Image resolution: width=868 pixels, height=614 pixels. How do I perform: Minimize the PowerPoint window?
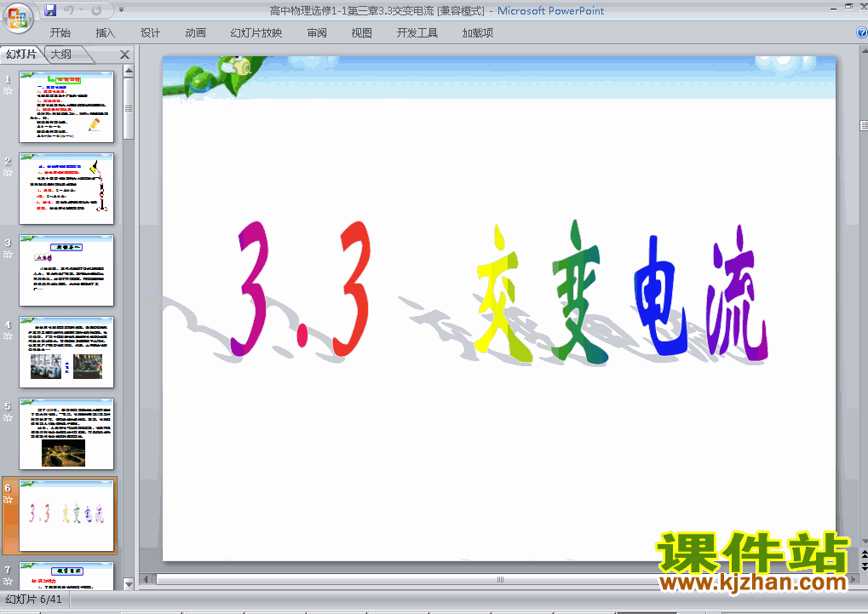click(x=834, y=8)
